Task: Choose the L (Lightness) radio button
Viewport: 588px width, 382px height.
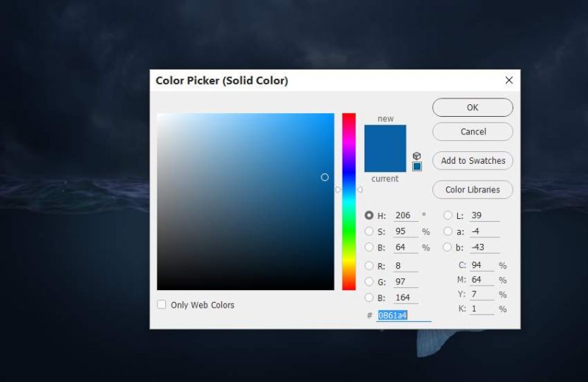Action: [x=448, y=215]
